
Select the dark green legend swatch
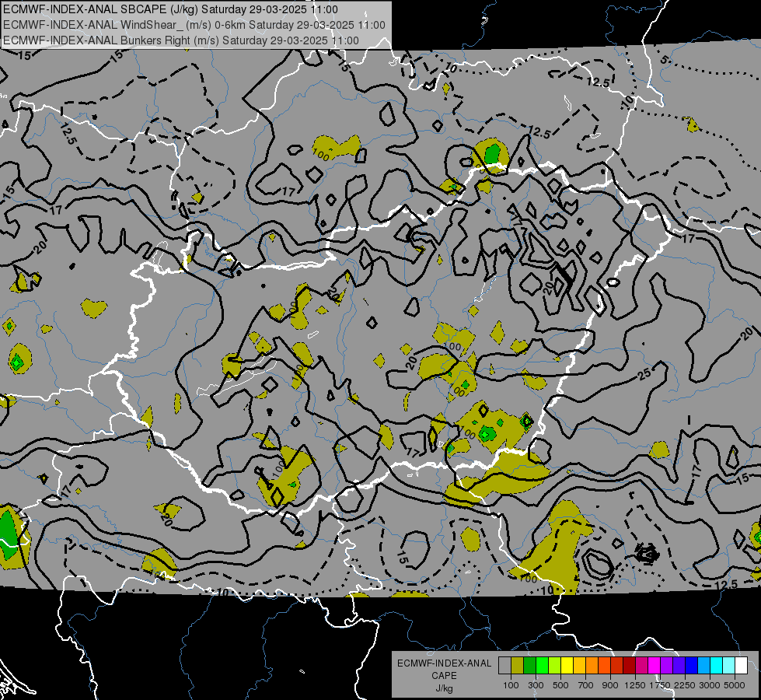pyautogui.click(x=529, y=666)
